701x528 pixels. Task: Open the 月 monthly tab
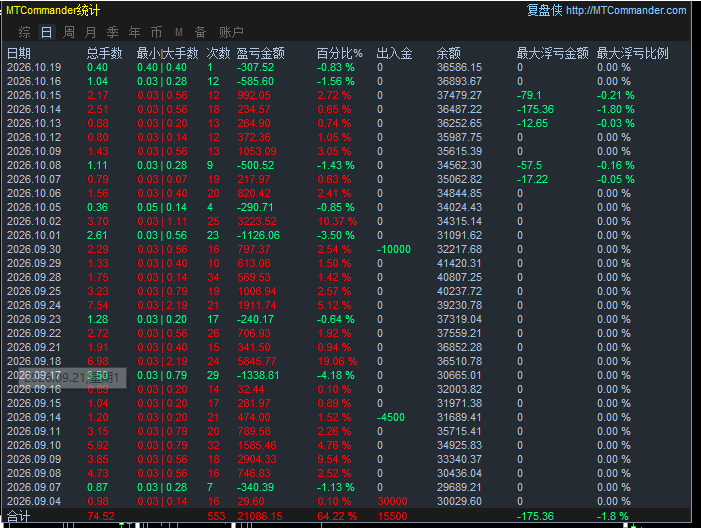click(x=90, y=32)
